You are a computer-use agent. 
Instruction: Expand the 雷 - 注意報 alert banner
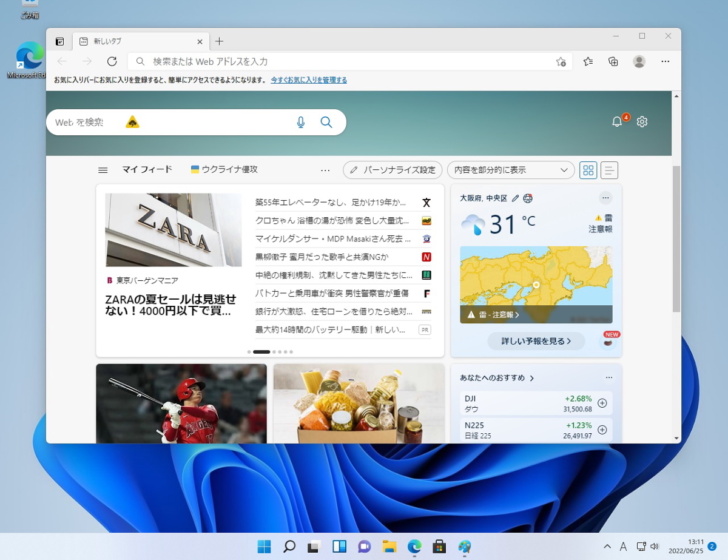[x=536, y=314]
